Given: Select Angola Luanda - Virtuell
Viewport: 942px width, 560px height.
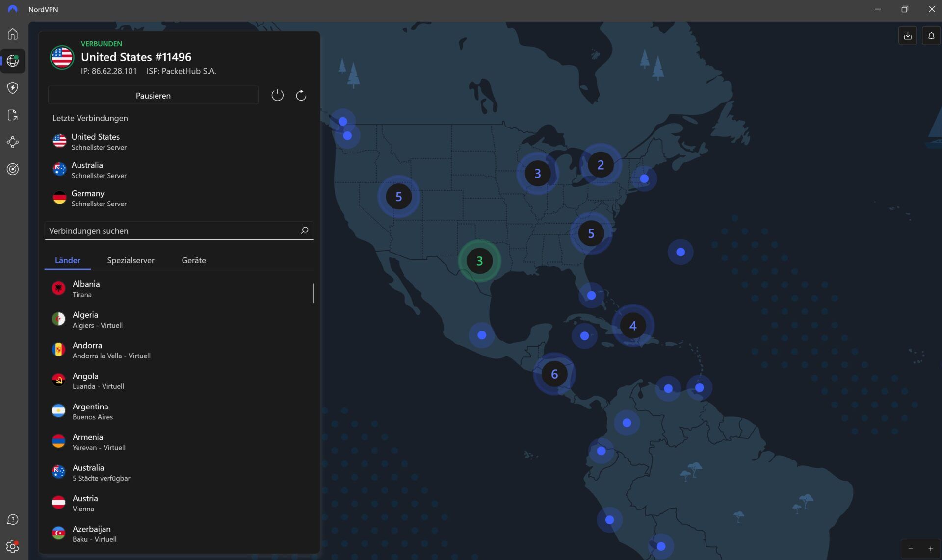Looking at the screenshot, I should 179,381.
